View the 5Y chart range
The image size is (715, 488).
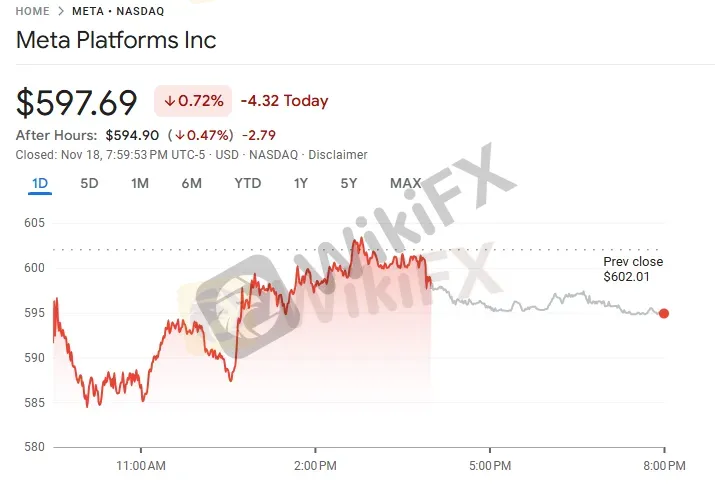348,183
